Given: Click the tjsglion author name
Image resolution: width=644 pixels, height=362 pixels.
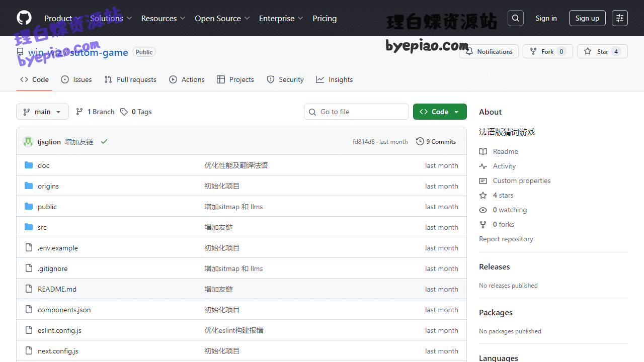Looking at the screenshot, I should [49, 142].
